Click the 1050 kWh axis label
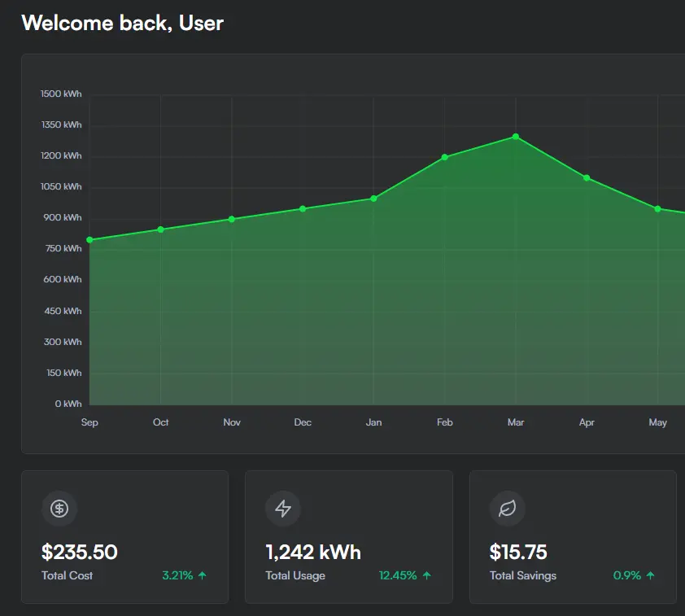 [x=61, y=187]
